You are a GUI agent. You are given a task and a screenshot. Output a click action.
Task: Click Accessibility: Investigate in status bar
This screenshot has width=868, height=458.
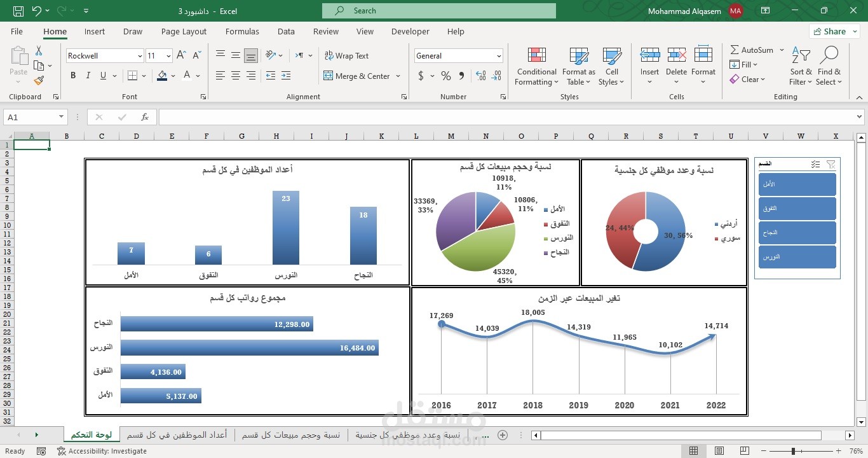point(102,451)
